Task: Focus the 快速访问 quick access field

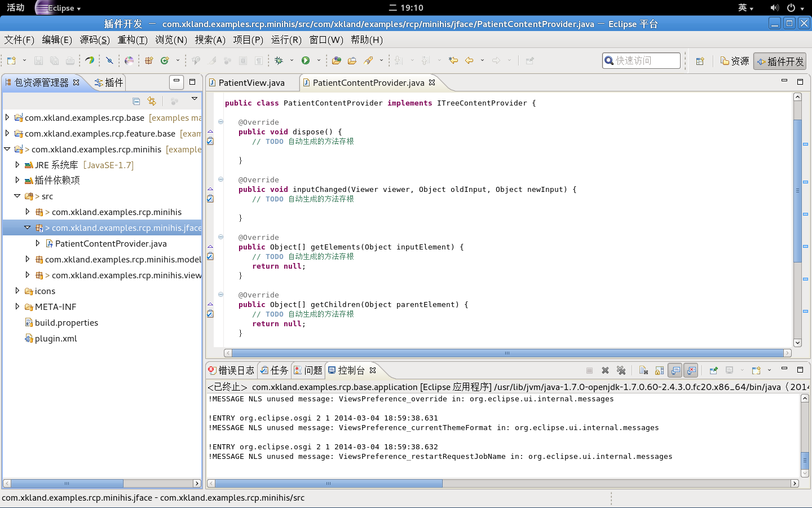Action: point(642,60)
